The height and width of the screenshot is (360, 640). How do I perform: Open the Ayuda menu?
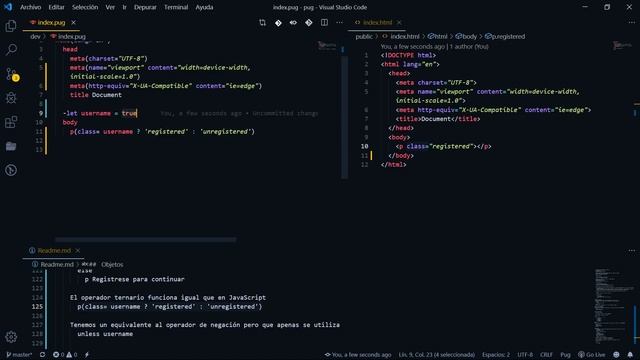(x=204, y=7)
